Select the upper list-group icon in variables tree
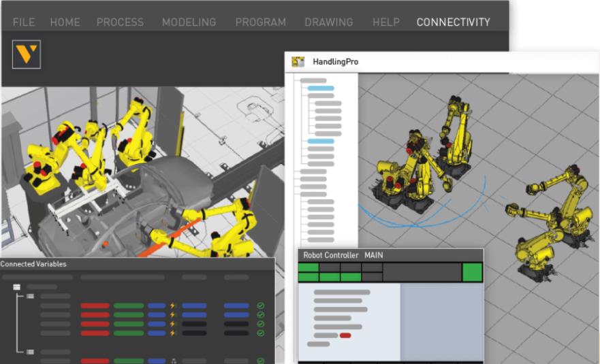 (x=30, y=296)
